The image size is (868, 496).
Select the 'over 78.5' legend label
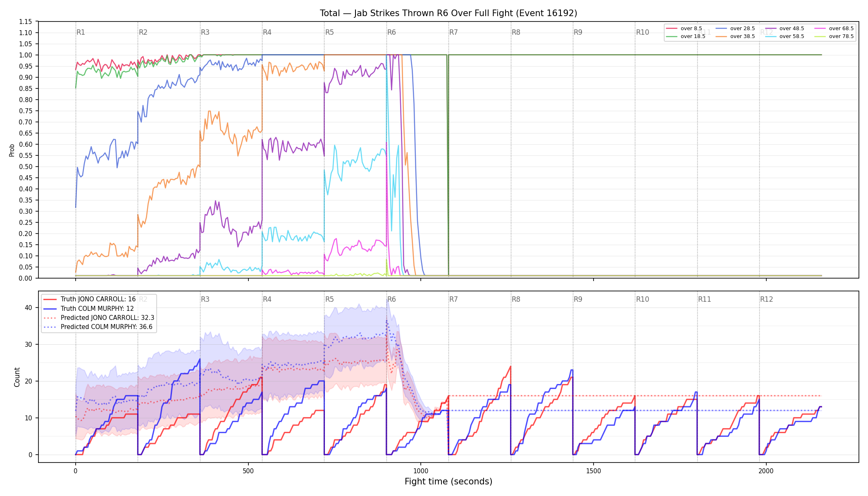[841, 36]
